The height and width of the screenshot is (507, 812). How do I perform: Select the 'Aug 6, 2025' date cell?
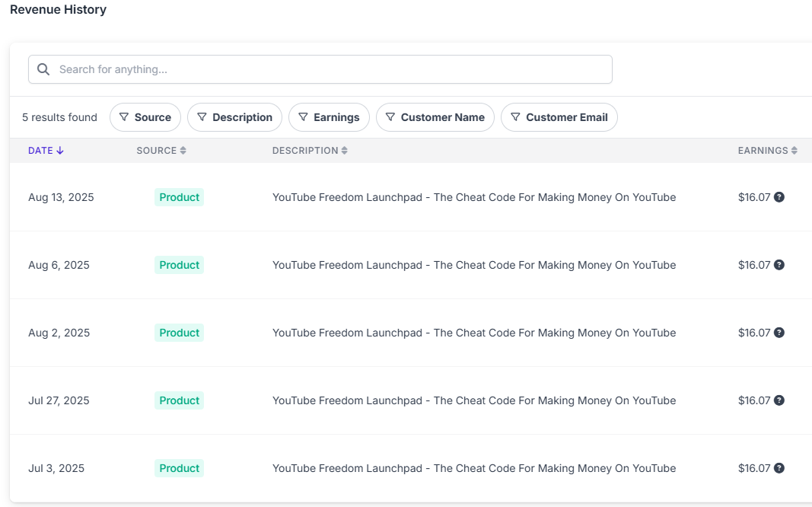(59, 265)
